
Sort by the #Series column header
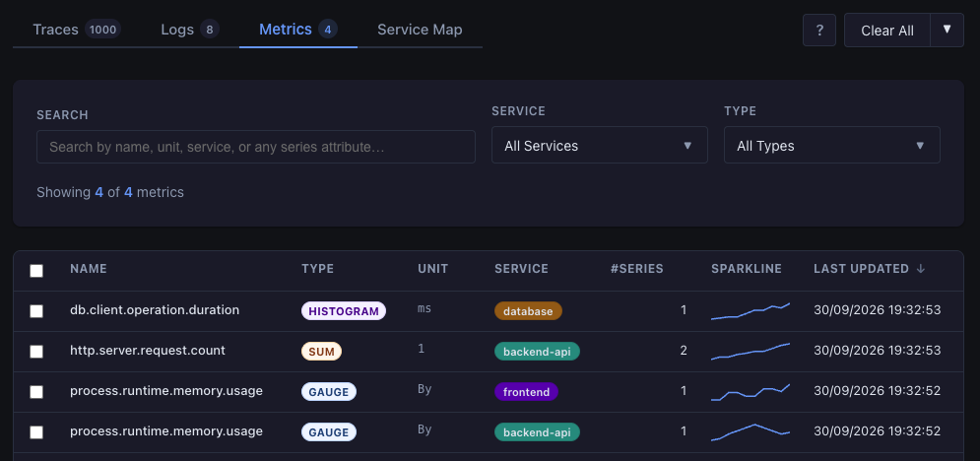637,269
